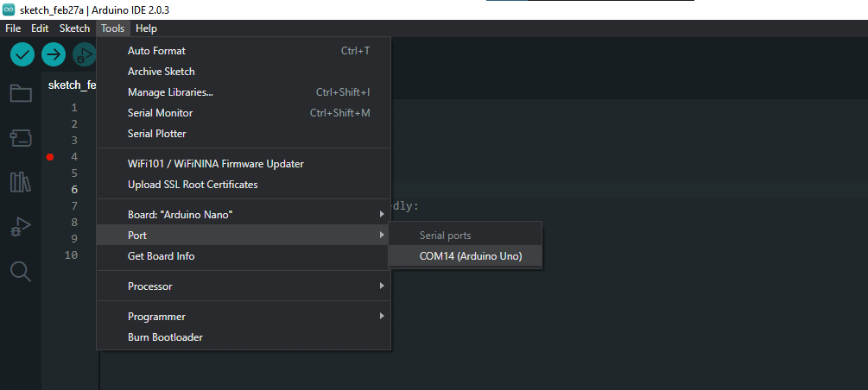This screenshot has width=868, height=390.
Task: Open the Sketchbook folder sidebar icon
Action: click(x=21, y=93)
